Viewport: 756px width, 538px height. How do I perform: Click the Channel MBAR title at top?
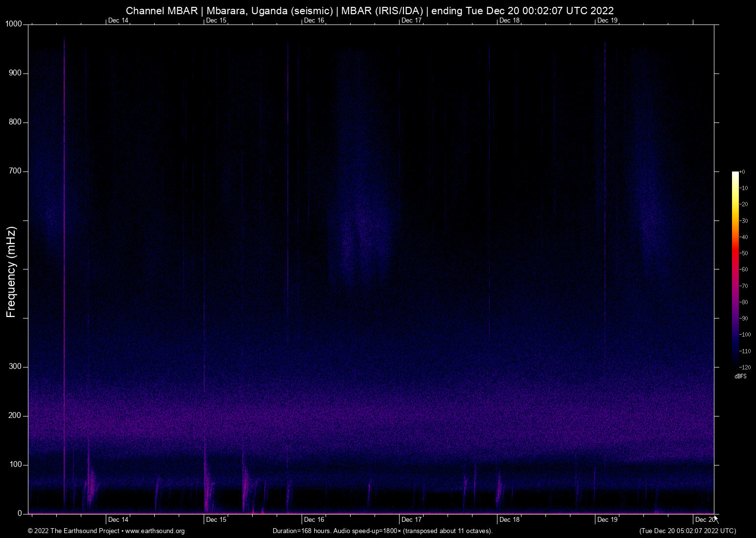coord(370,10)
